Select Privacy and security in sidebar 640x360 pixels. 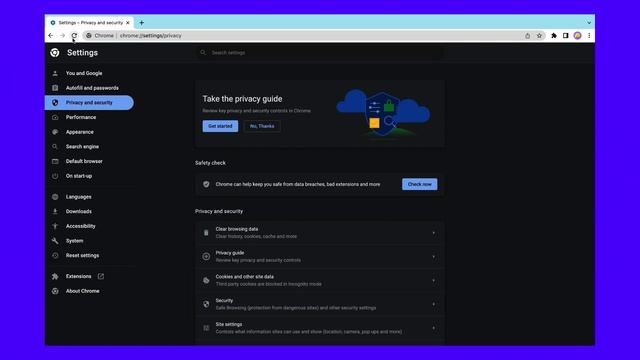point(90,102)
